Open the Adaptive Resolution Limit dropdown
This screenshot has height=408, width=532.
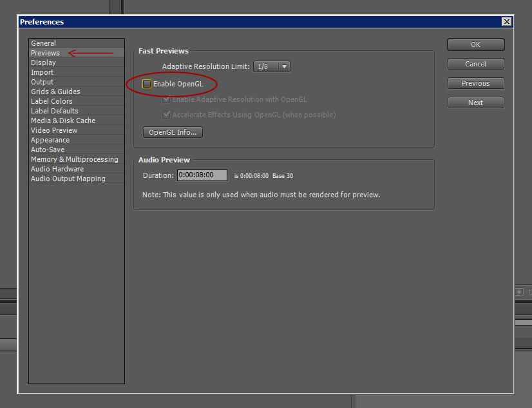(272, 66)
